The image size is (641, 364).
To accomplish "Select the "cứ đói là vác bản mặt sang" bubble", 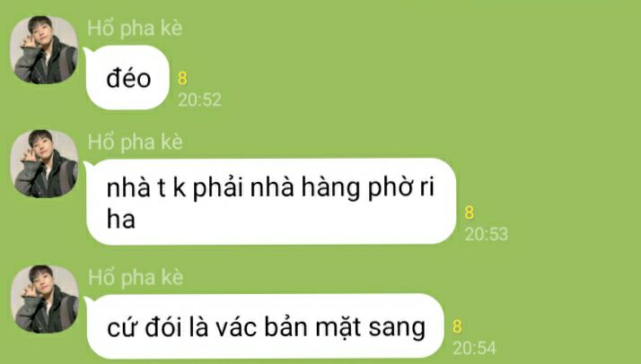I will pyautogui.click(x=265, y=326).
